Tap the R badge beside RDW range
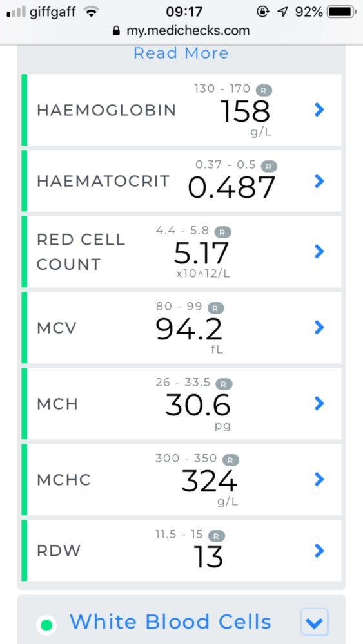The image size is (363, 644). point(217,536)
